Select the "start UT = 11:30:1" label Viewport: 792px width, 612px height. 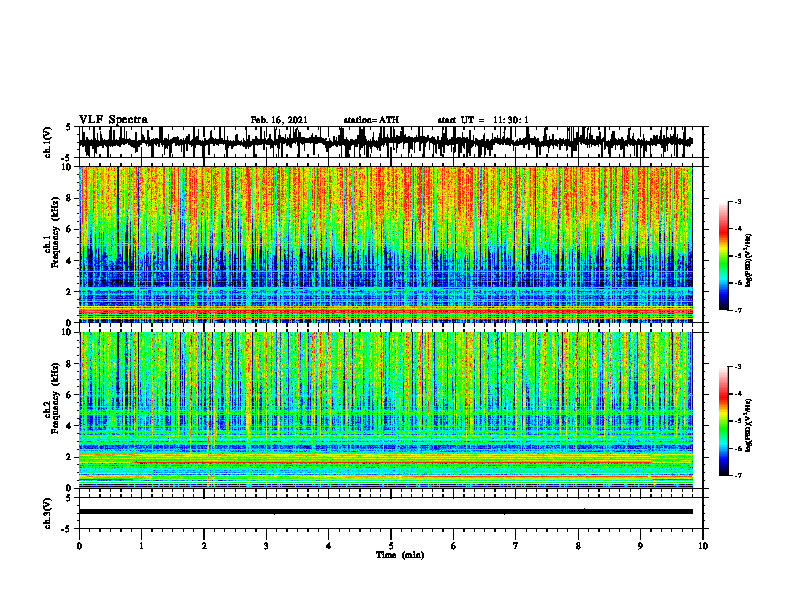coord(483,120)
